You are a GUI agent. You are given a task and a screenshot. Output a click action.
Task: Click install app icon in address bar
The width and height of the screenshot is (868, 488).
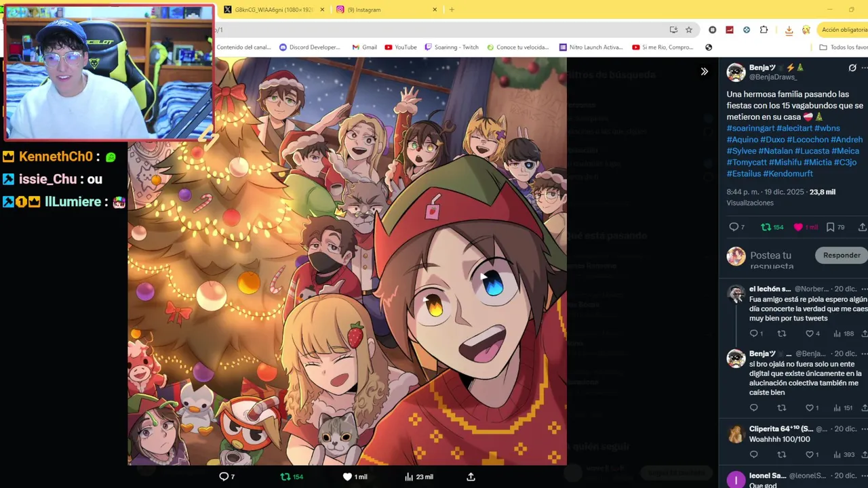[673, 30]
